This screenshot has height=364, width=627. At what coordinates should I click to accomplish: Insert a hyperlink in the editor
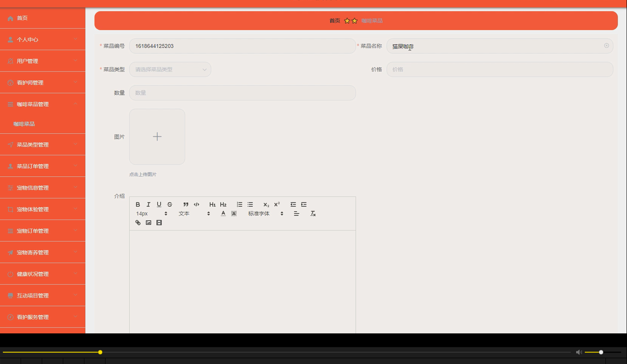tap(138, 223)
